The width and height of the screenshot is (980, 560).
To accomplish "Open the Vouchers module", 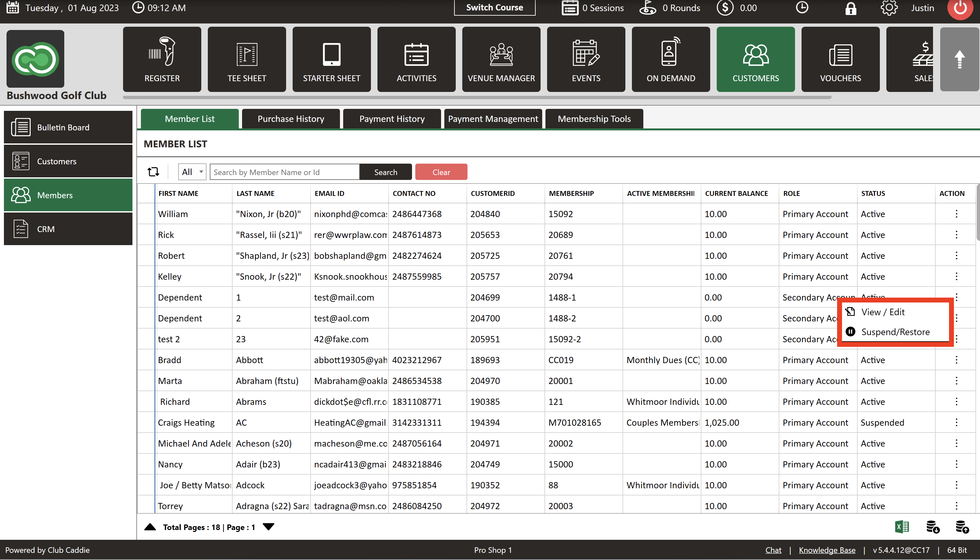I will [x=840, y=59].
